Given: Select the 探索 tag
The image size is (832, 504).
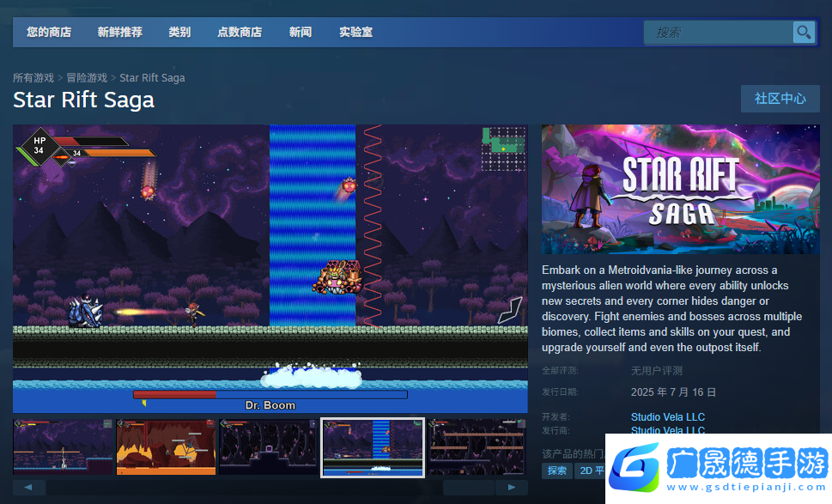Looking at the screenshot, I should pos(557,471).
